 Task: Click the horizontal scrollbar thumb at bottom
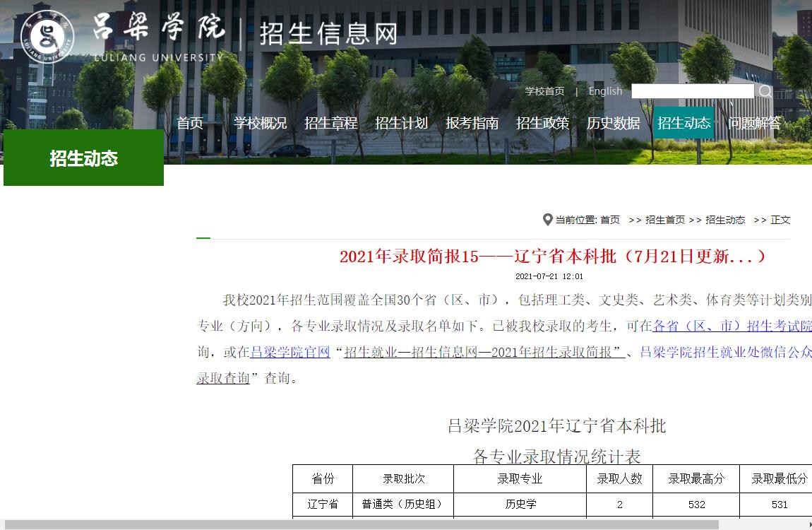pyautogui.click(x=362, y=525)
